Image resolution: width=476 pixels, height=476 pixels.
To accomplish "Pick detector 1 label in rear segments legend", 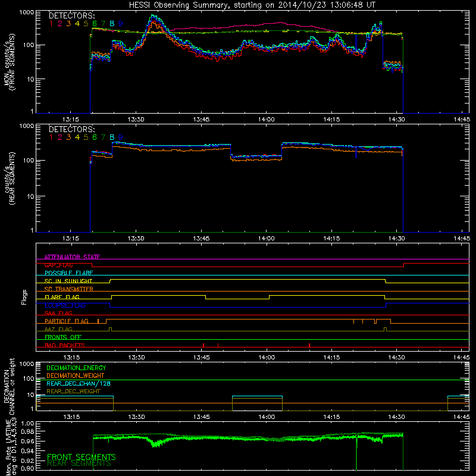I will click(x=51, y=137).
